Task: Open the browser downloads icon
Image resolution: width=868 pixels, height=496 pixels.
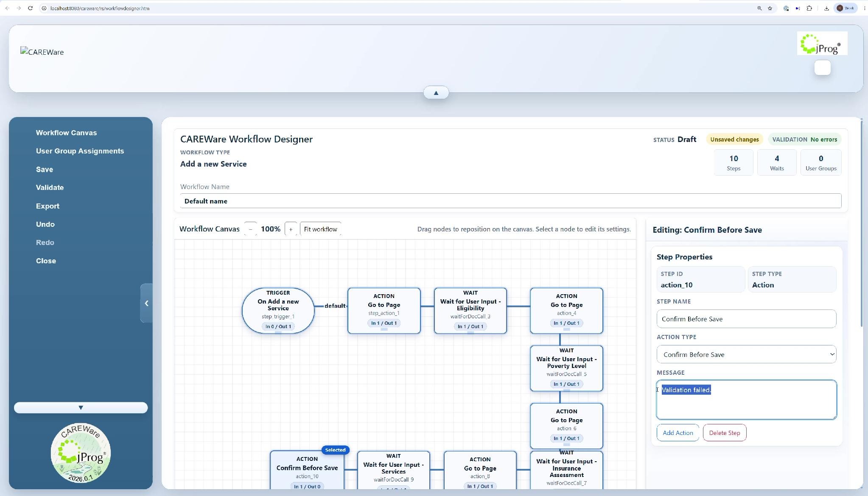Action: (826, 8)
